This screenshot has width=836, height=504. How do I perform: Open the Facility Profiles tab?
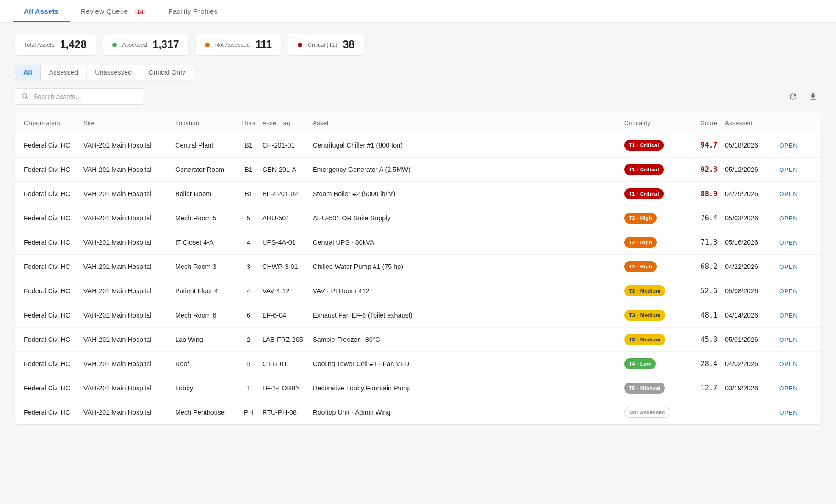point(193,11)
